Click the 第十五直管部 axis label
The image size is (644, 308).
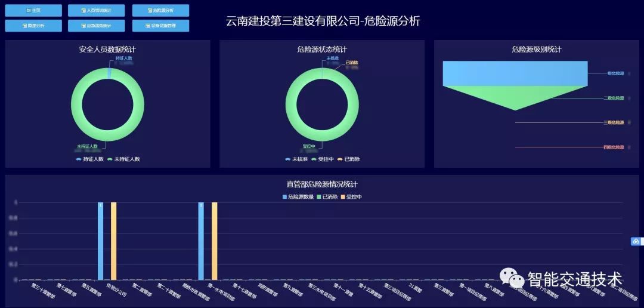pyautogui.click(x=370, y=290)
